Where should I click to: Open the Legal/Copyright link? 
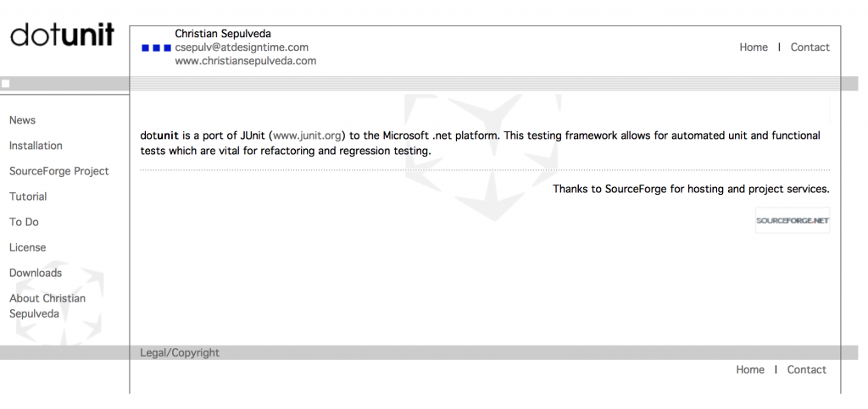pos(180,352)
